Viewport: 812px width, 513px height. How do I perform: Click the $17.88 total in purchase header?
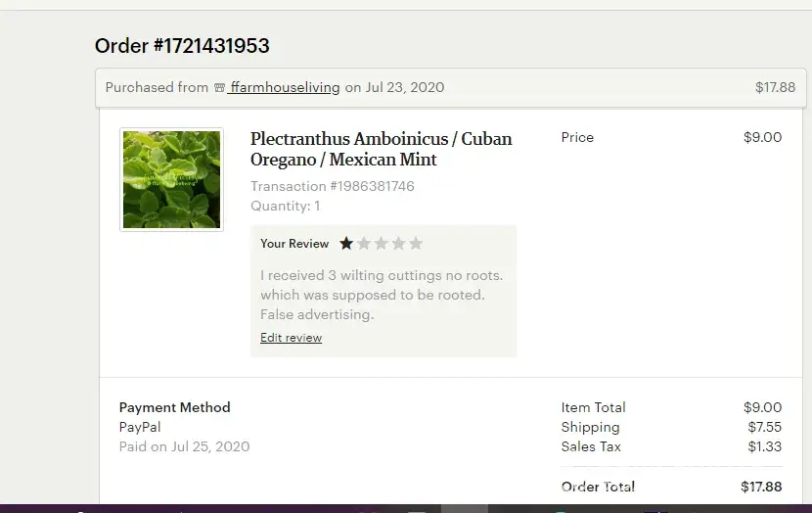(775, 87)
